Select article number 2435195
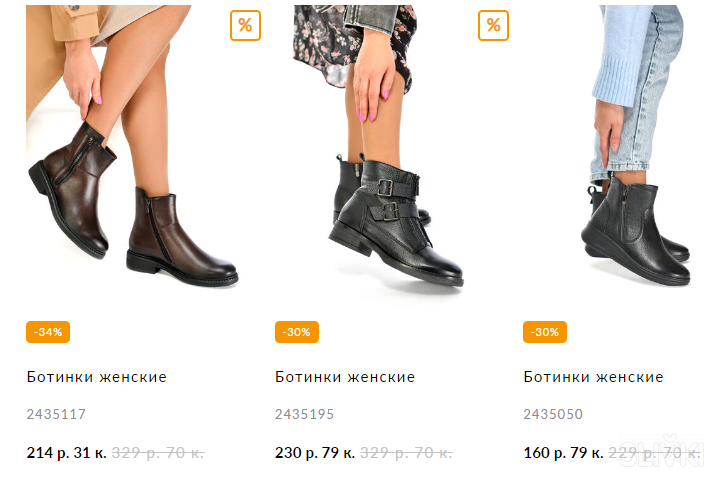 304,414
